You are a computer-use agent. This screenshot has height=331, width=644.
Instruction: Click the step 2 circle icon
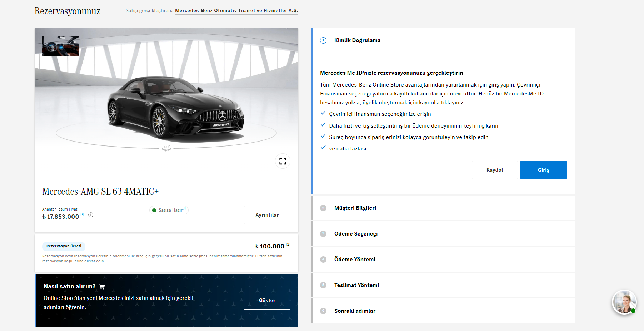323,208
